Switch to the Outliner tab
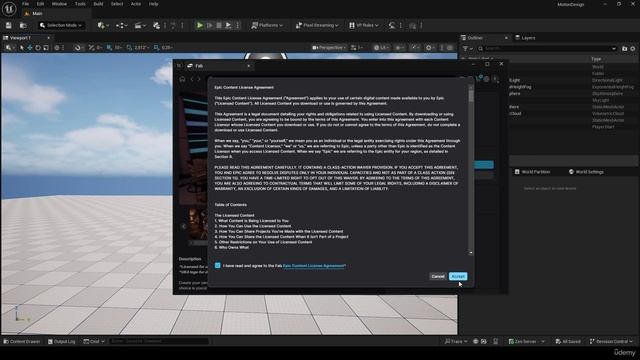The image size is (640, 360). click(x=475, y=38)
